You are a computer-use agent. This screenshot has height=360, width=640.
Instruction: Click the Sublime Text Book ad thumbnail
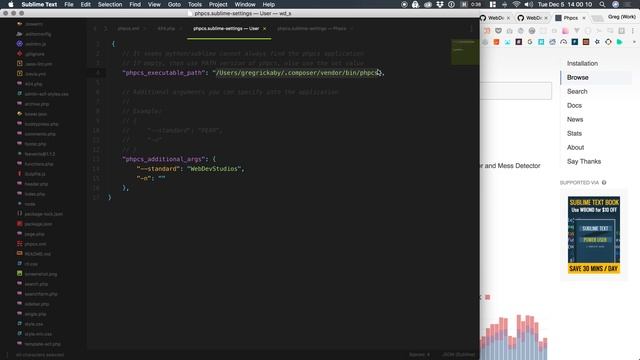593,235
